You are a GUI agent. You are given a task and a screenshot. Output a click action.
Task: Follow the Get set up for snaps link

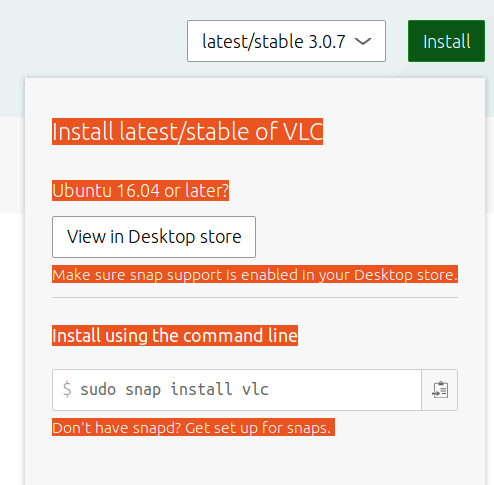coord(258,428)
